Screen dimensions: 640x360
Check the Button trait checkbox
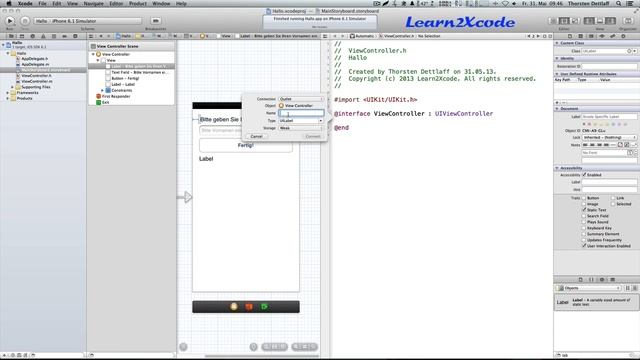click(584, 198)
